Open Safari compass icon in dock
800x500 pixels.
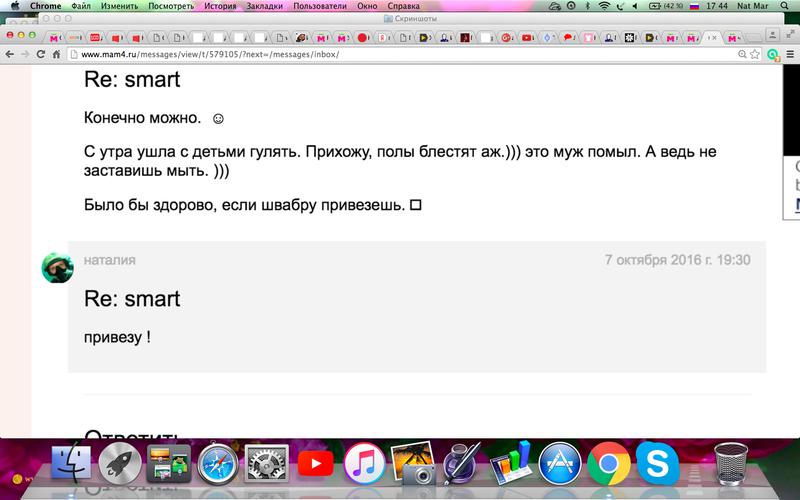coord(216,465)
